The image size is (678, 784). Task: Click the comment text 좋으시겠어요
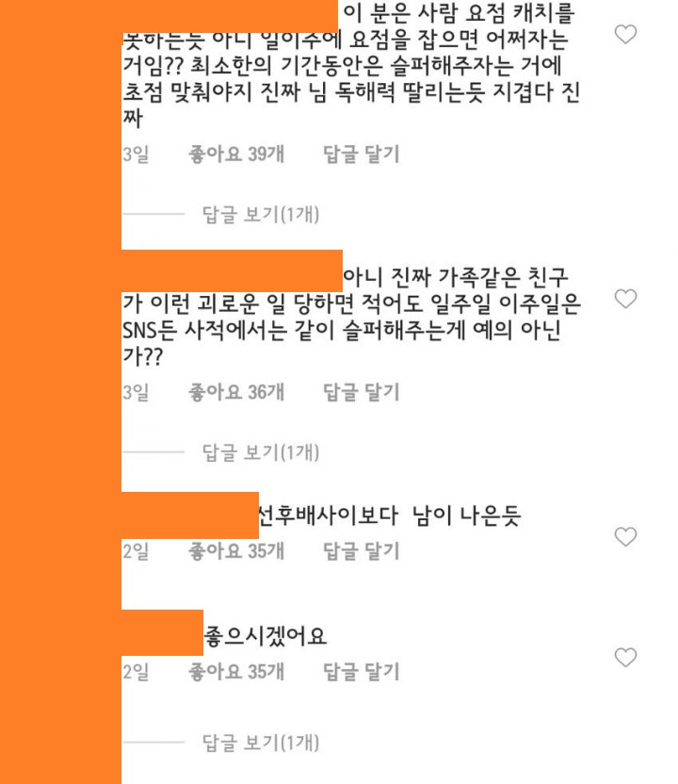tap(266, 636)
